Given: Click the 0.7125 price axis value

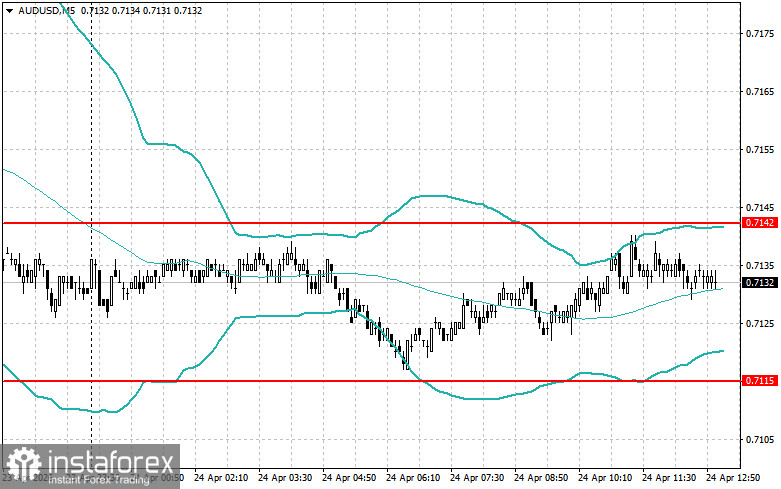Looking at the screenshot, I should tap(760, 324).
